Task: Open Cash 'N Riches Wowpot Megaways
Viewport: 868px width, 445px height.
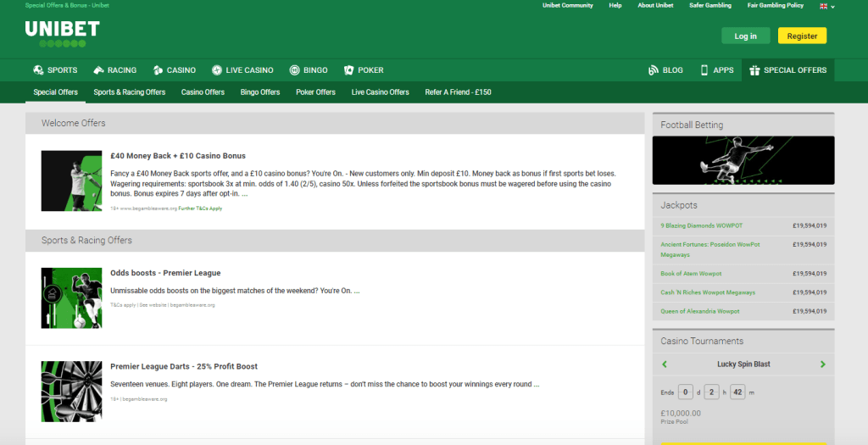Action: click(708, 292)
